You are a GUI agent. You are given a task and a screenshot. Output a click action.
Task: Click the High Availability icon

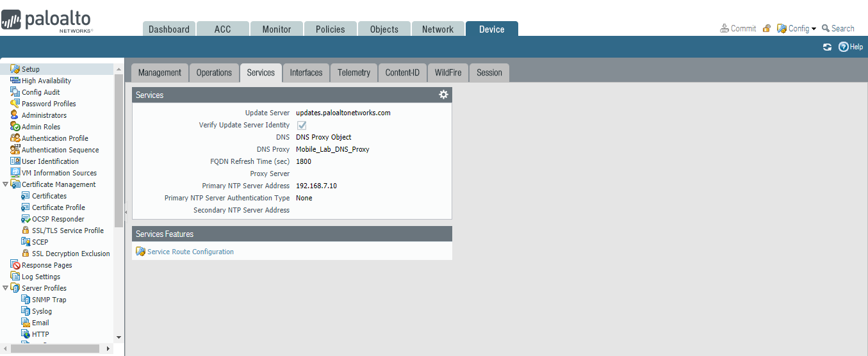pyautogui.click(x=15, y=81)
